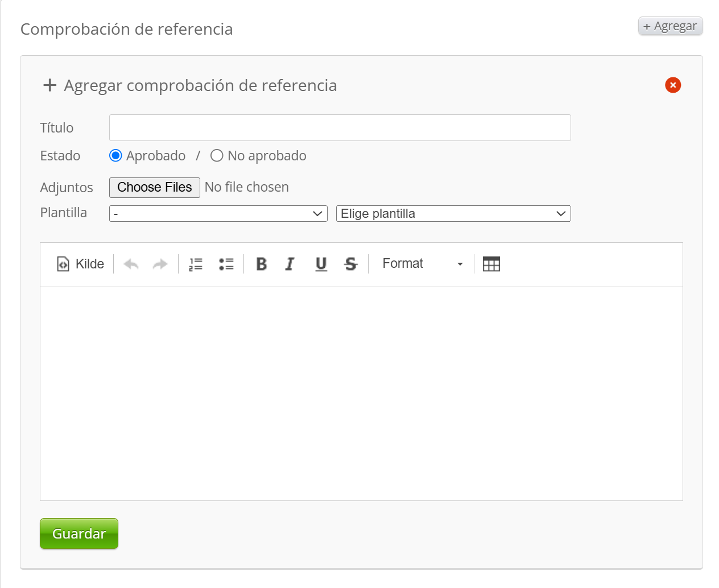Select the No aprobado radio option
The width and height of the screenshot is (719, 588).
point(217,156)
